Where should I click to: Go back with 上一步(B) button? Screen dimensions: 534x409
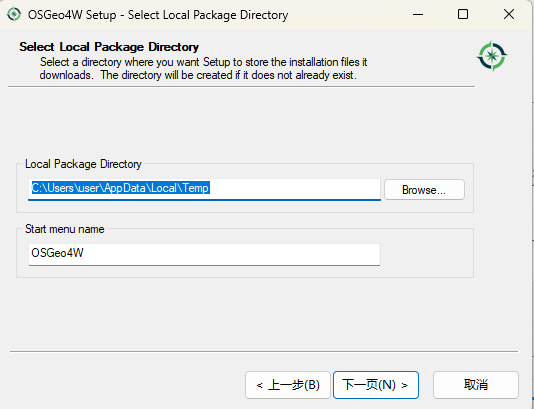(288, 385)
